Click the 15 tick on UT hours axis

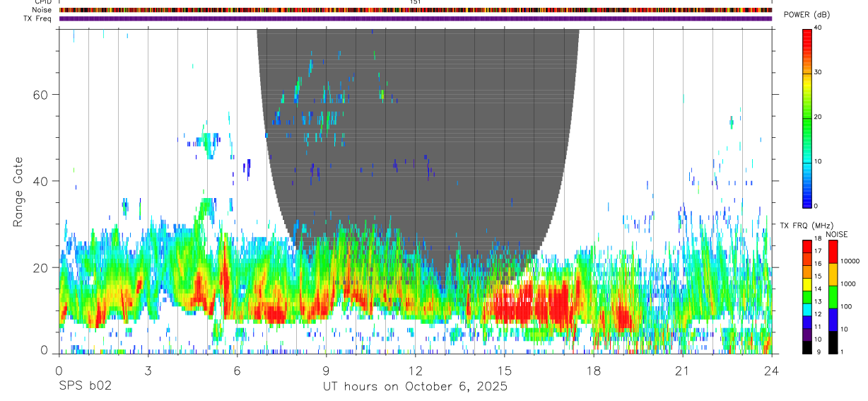[x=504, y=371]
